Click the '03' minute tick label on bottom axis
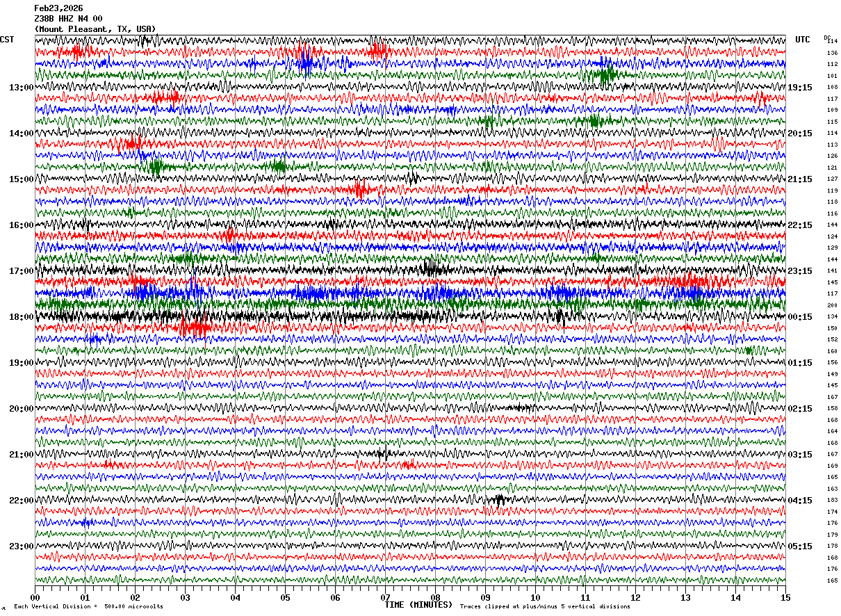This screenshot has height=616, width=841. [185, 598]
